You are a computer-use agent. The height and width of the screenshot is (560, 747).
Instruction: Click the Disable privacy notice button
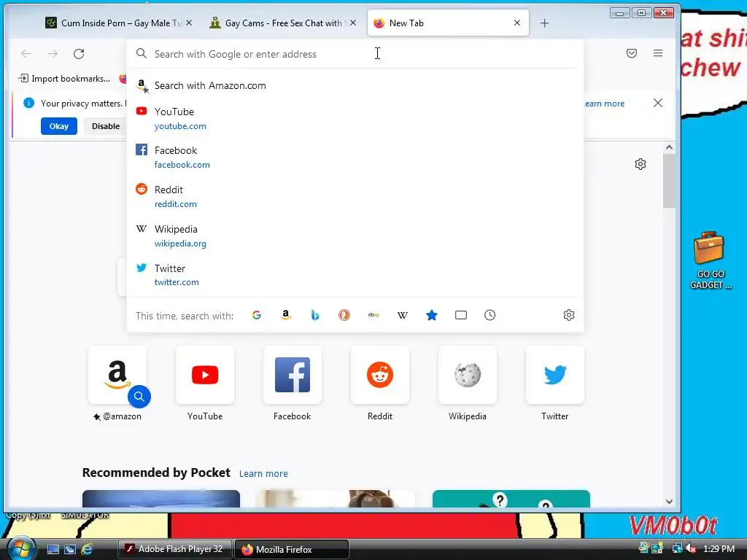(x=106, y=126)
